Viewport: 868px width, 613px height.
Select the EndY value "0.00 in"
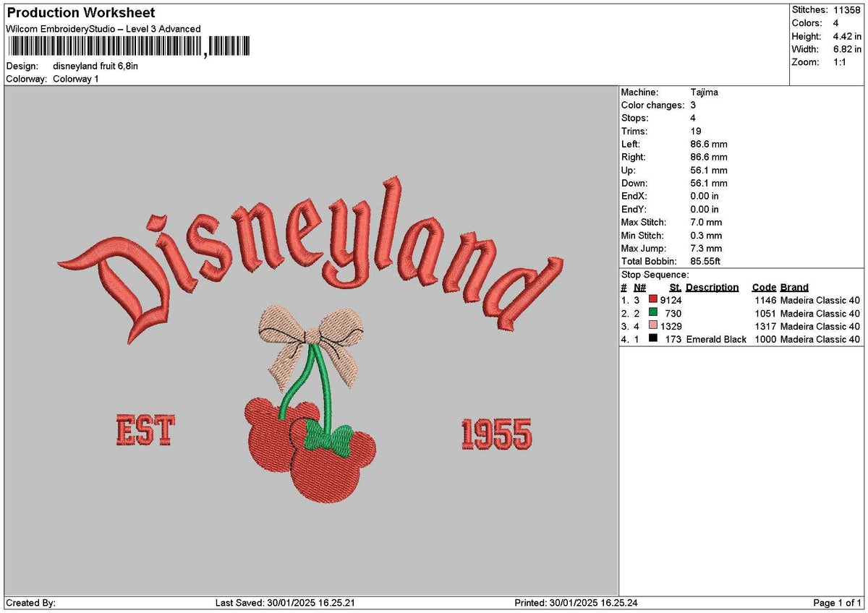coord(705,210)
